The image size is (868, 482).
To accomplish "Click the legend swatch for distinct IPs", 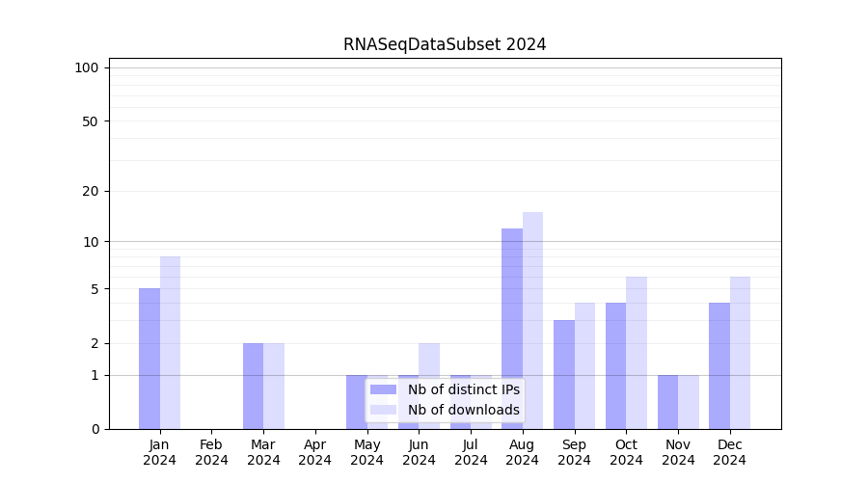I will coord(383,389).
